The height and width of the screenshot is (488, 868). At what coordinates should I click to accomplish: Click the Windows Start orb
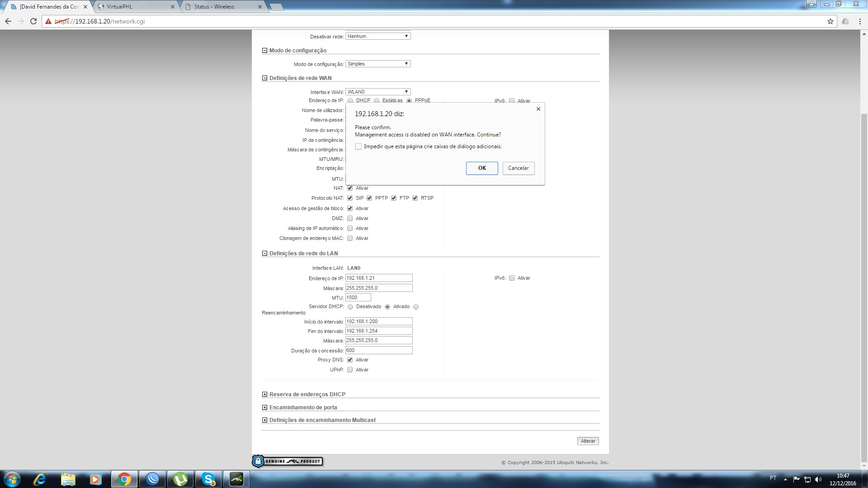(x=12, y=479)
